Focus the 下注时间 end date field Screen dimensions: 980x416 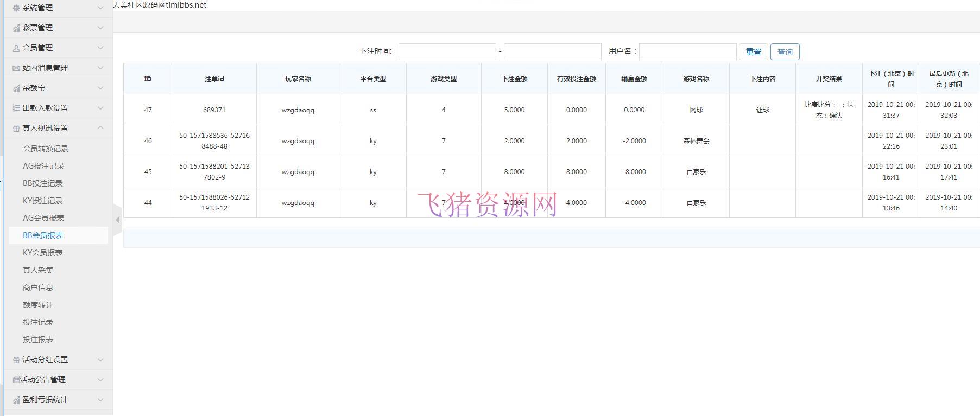click(x=553, y=52)
